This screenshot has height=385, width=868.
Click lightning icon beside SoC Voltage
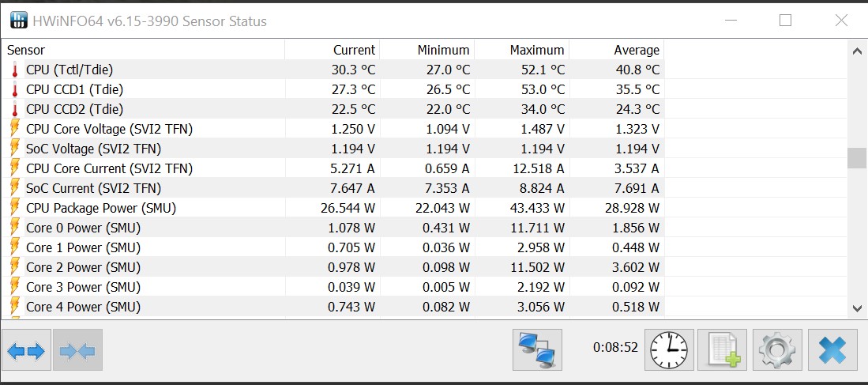15,149
